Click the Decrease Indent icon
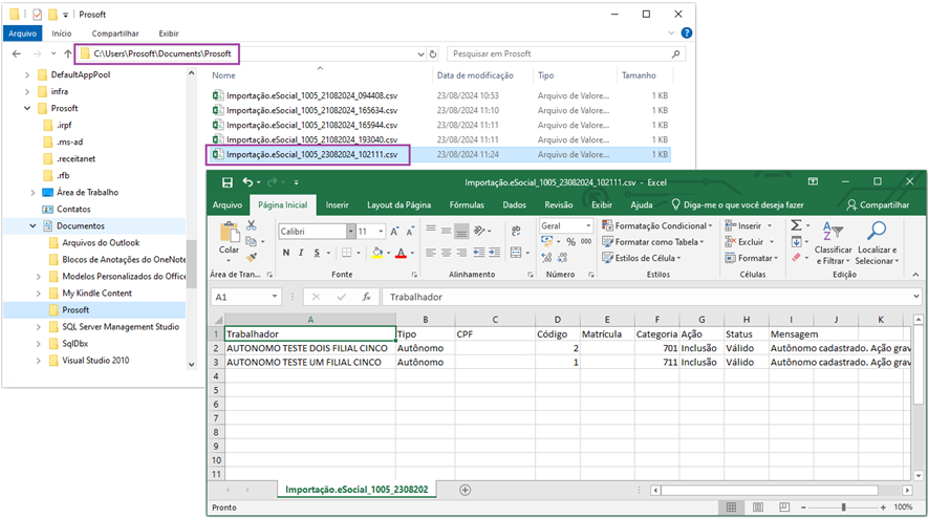This screenshot has width=931, height=523. click(x=479, y=253)
